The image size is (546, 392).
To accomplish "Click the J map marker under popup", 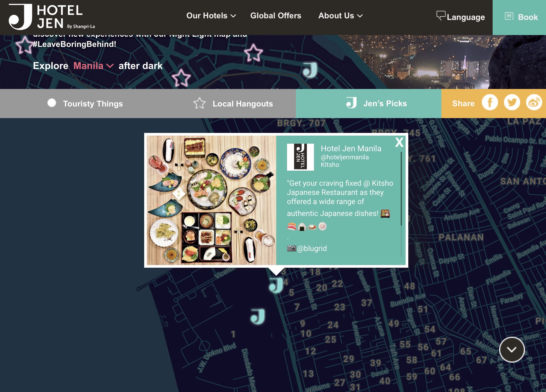I will point(276,286).
